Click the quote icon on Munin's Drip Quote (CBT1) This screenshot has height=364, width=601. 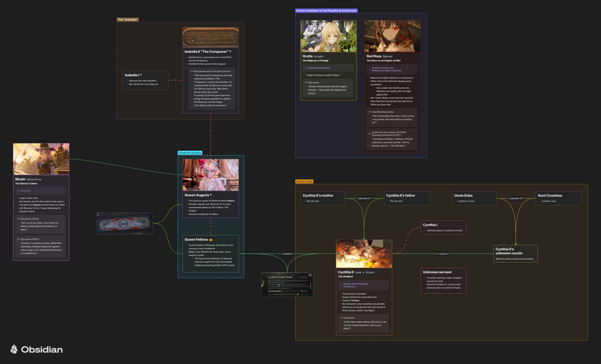pos(19,219)
